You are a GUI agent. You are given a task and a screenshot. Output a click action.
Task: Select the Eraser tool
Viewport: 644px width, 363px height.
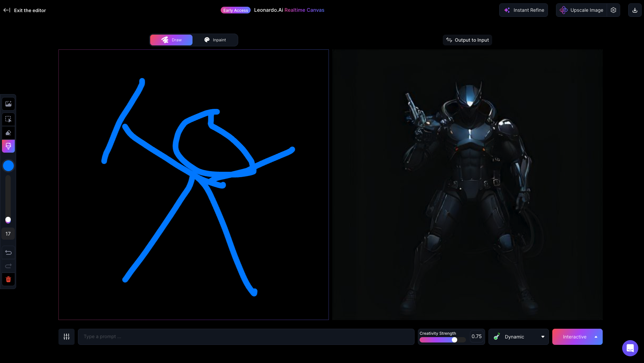pyautogui.click(x=8, y=132)
